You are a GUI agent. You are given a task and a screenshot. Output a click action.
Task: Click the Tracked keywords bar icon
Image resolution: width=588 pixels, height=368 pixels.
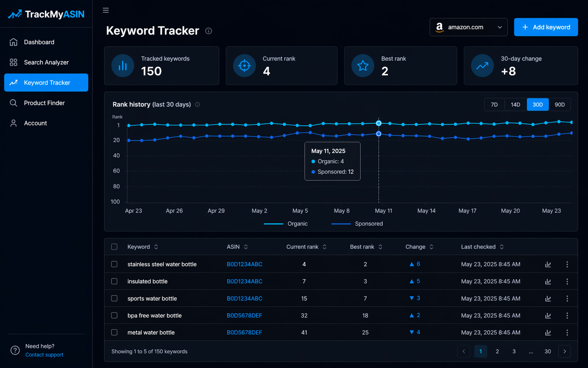pyautogui.click(x=123, y=66)
